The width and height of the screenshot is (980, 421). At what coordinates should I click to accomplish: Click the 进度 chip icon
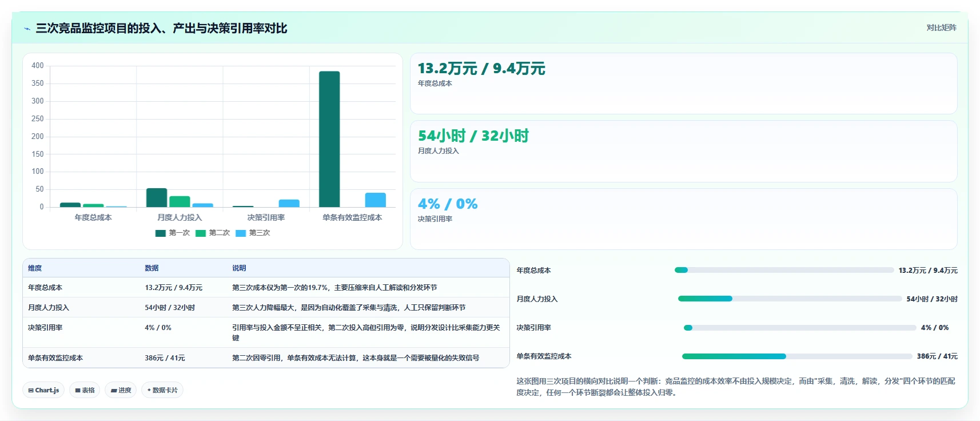(114, 390)
